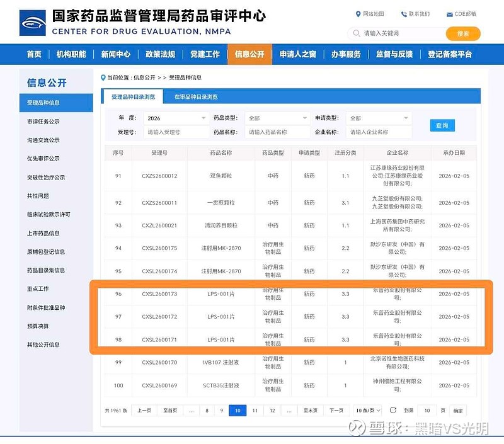Open the 10条/页 page size dropdown
The image size is (504, 444).
(367, 410)
